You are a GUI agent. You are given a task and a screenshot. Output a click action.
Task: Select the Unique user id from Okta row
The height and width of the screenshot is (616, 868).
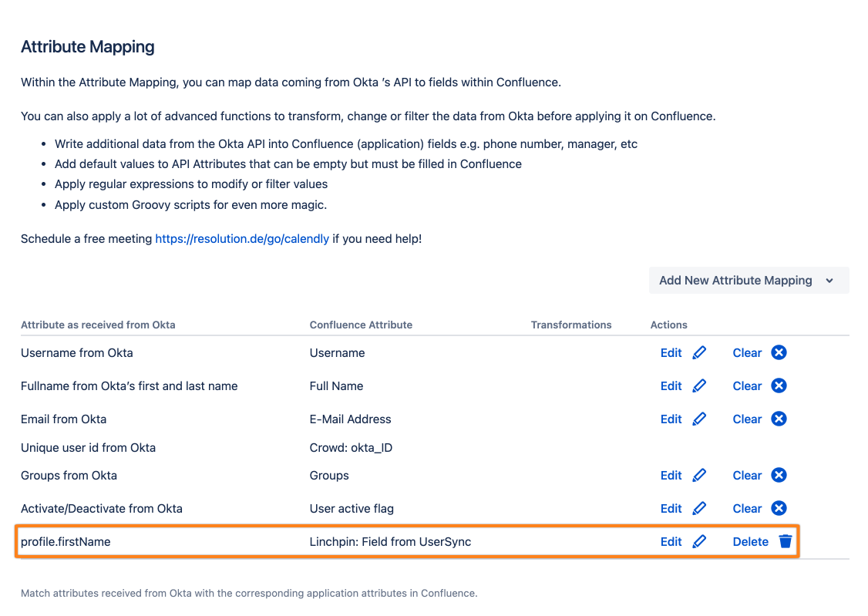tap(88, 448)
